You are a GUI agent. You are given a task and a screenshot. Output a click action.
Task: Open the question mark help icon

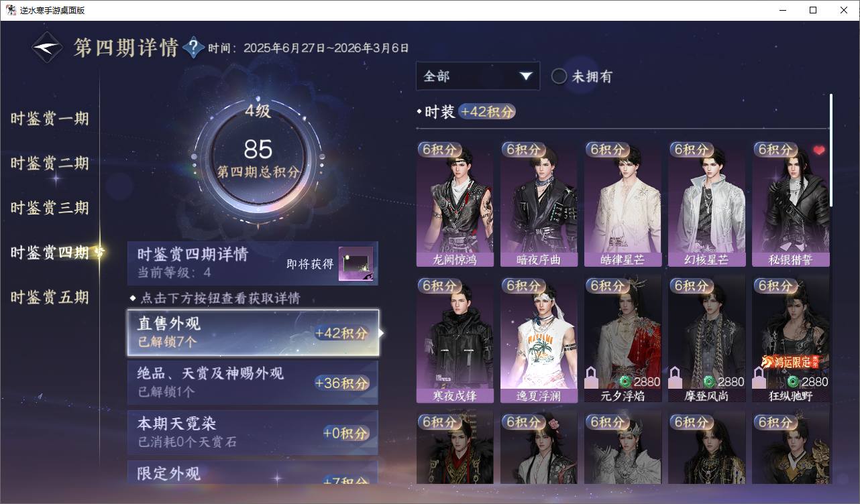193,48
